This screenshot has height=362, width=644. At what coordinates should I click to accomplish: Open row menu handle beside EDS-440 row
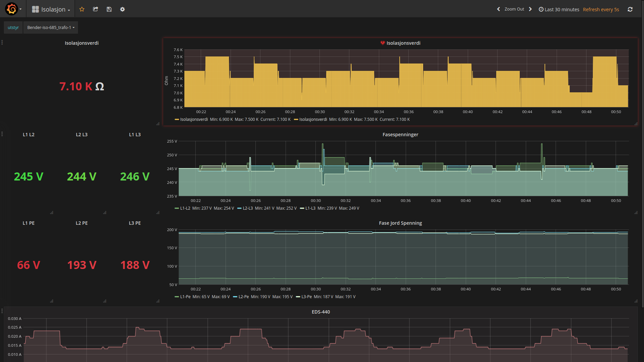point(2,311)
